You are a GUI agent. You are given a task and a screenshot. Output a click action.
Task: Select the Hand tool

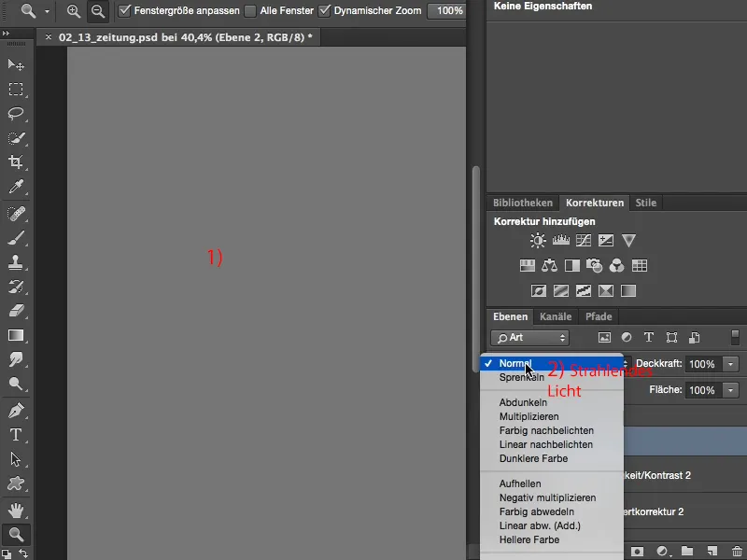(16, 511)
